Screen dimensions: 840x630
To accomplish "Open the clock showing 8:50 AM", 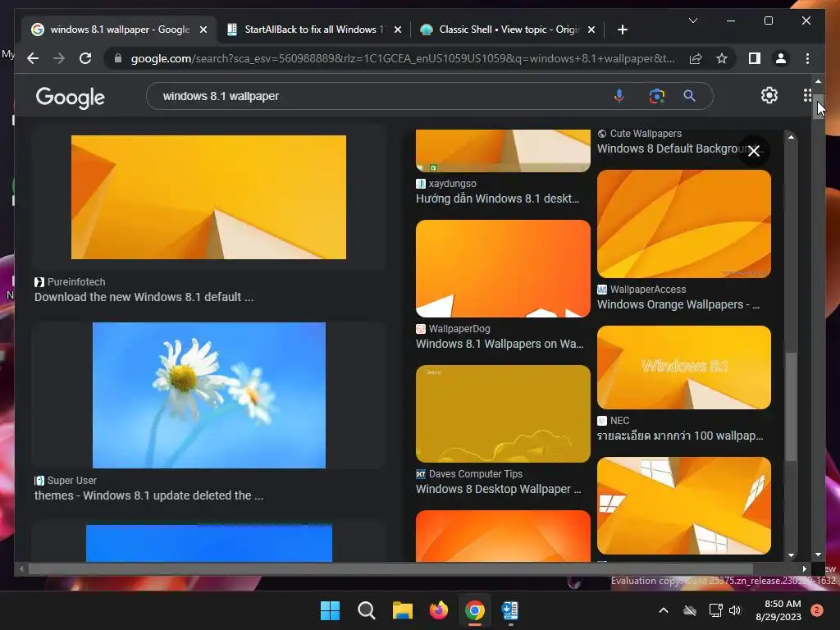I will tap(778, 610).
